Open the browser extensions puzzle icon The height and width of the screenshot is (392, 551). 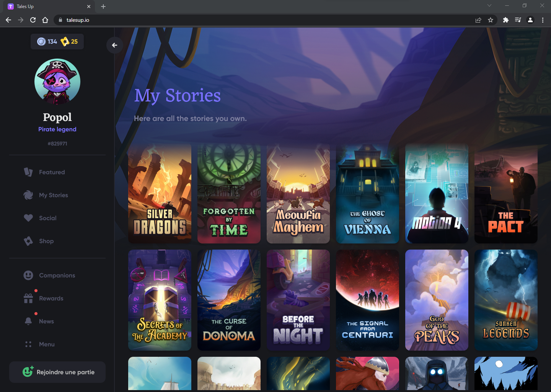505,20
